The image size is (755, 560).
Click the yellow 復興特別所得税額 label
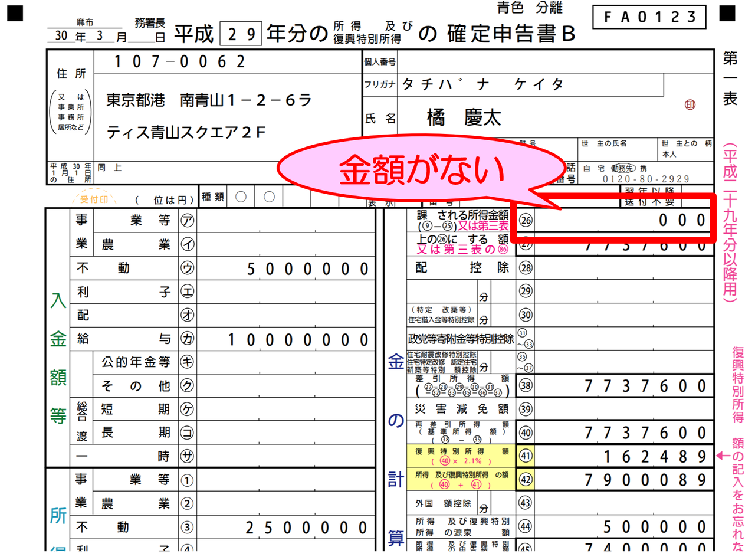pyautogui.click(x=461, y=456)
